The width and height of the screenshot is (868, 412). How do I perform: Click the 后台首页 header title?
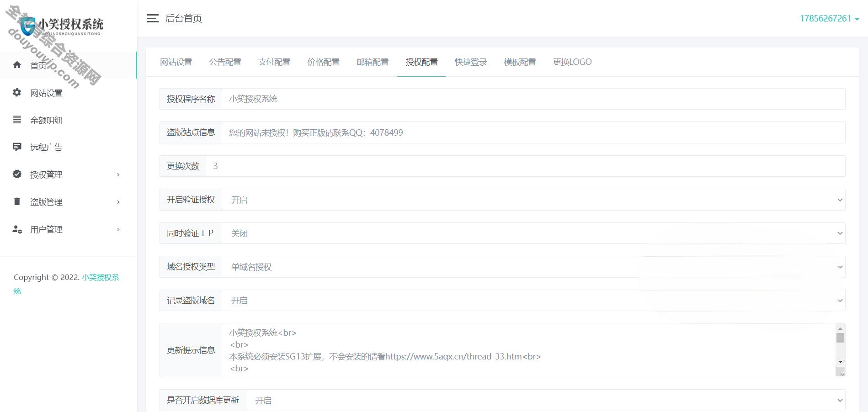[x=183, y=18]
